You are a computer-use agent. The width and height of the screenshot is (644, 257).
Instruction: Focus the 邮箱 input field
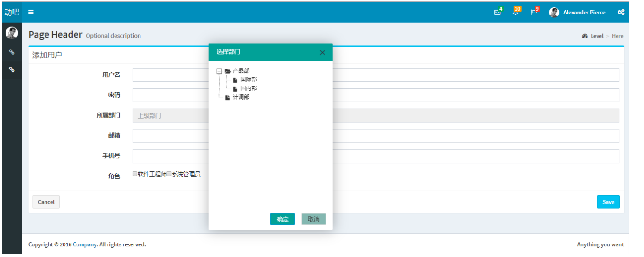pos(376,136)
